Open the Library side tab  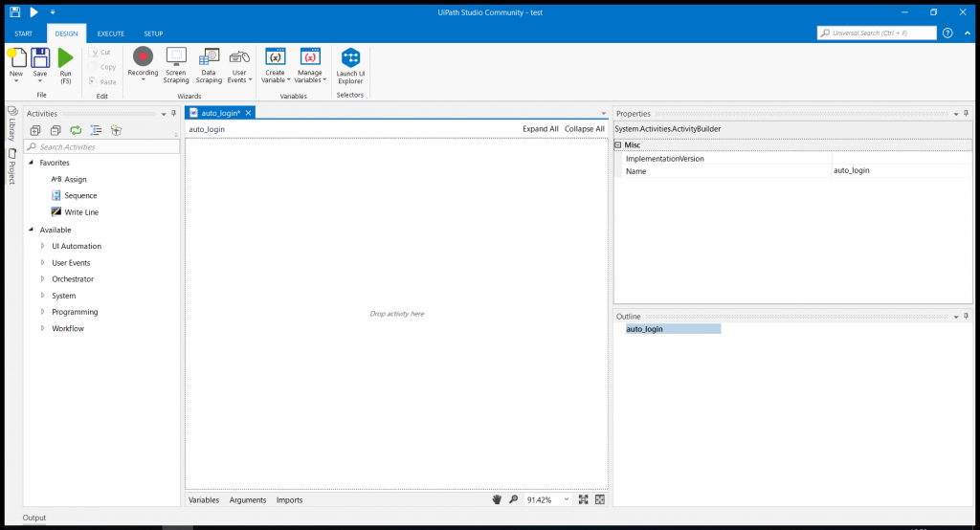tap(11, 123)
